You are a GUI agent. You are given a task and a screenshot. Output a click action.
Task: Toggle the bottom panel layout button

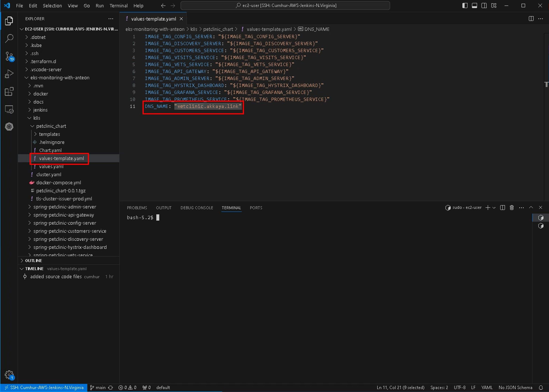(x=474, y=6)
